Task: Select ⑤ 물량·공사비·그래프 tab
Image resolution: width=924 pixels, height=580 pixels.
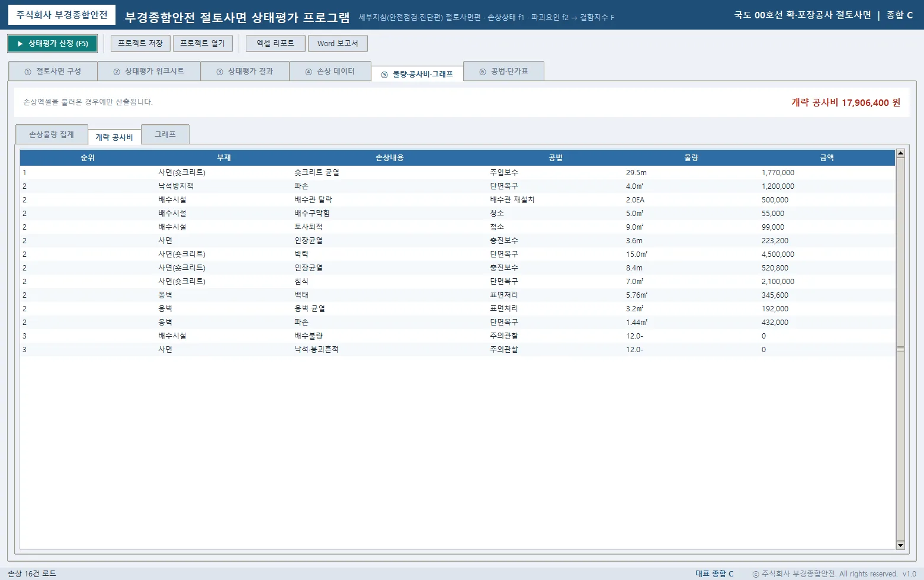Action: (x=417, y=74)
